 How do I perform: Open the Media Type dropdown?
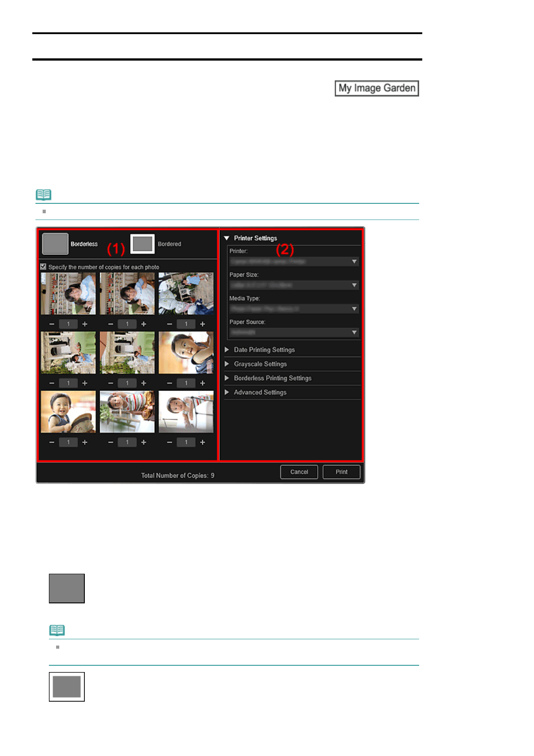[x=294, y=309]
